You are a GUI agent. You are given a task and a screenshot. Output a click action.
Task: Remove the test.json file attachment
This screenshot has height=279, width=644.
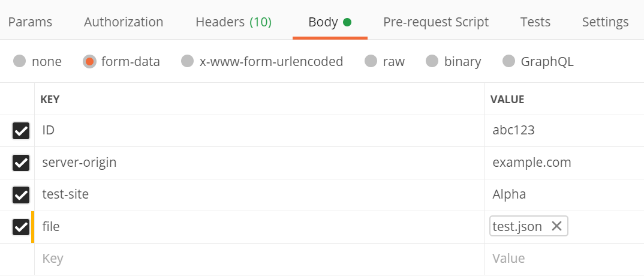click(x=556, y=226)
